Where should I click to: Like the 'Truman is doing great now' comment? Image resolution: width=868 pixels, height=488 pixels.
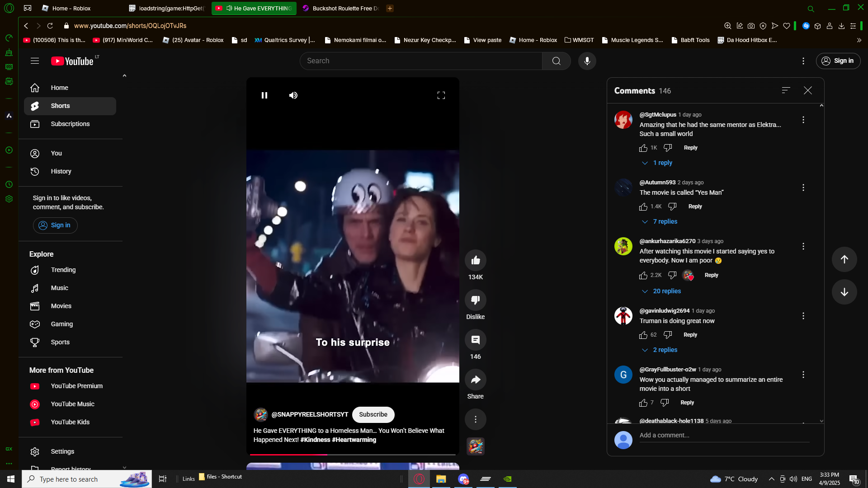click(643, 335)
